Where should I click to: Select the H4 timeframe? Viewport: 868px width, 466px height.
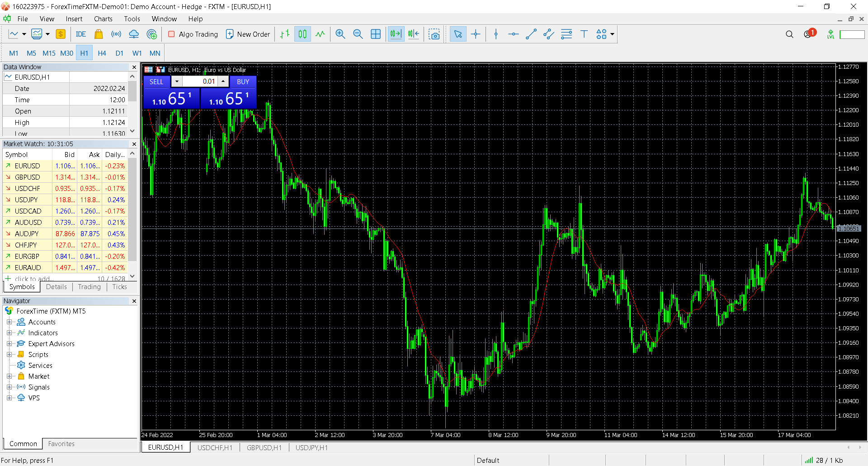pos(102,53)
